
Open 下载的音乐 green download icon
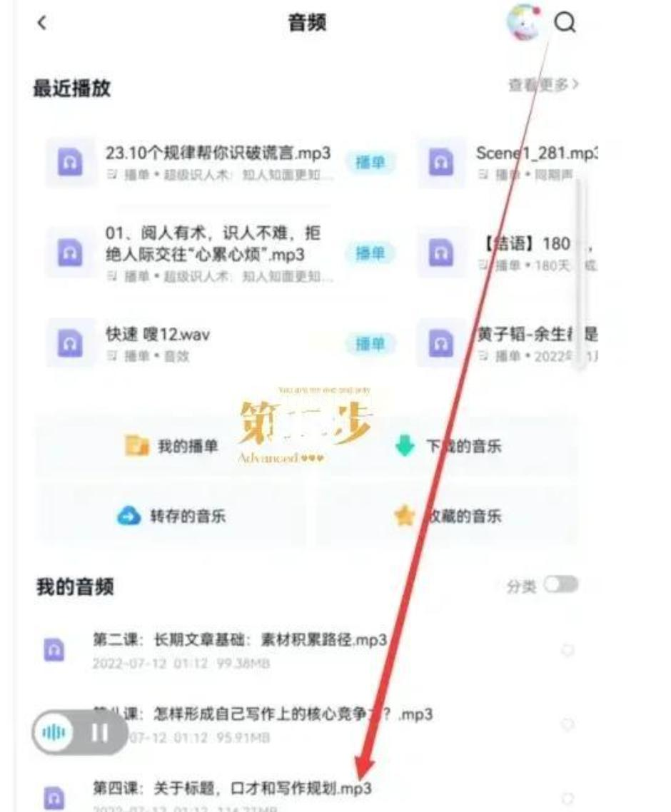pyautogui.click(x=405, y=446)
